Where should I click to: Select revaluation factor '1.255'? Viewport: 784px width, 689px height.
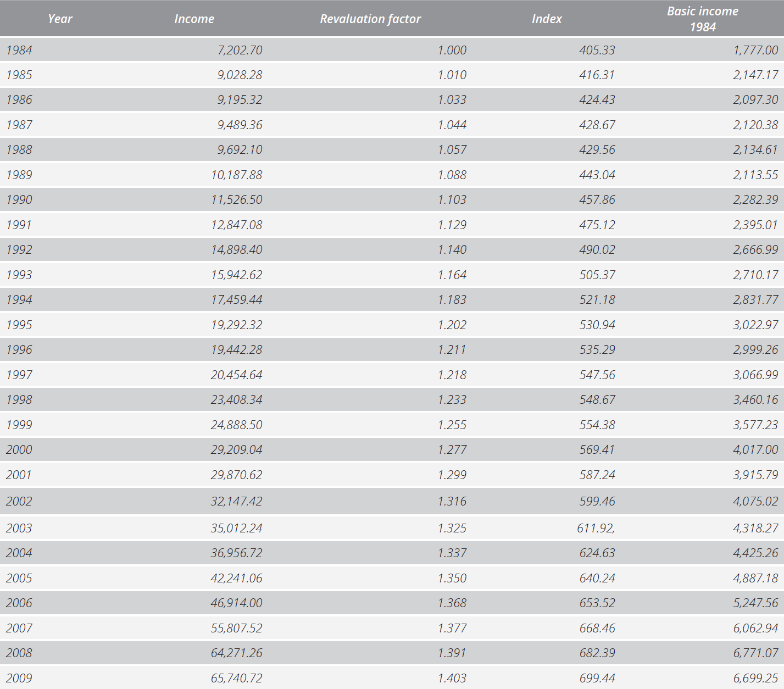point(452,425)
